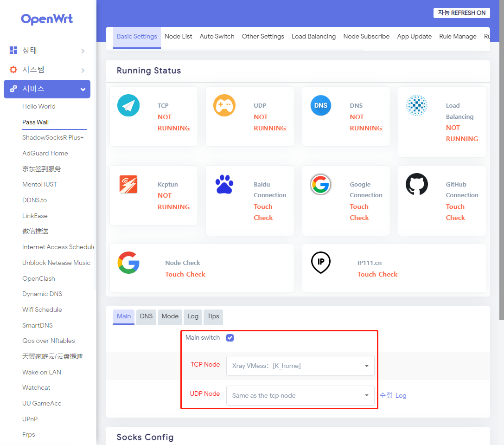Image resolution: width=504 pixels, height=445 pixels.
Task: Open the Rule Manage tab
Action: pos(458,36)
